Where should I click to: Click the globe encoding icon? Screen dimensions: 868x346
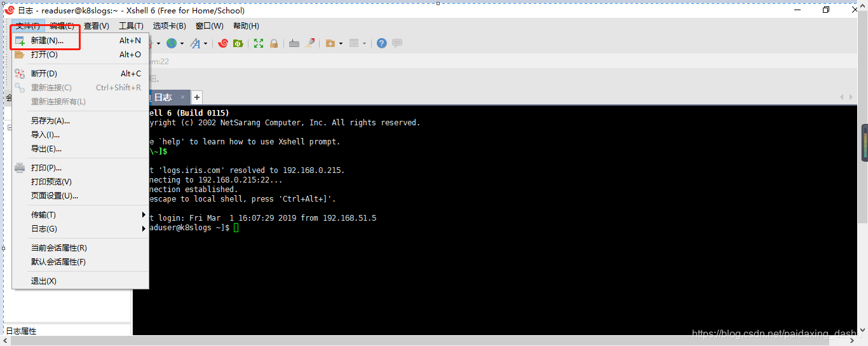[172, 43]
